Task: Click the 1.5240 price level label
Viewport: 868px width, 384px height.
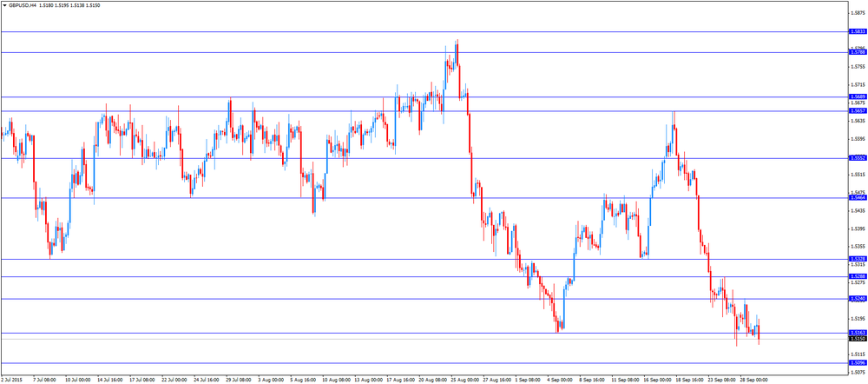Action: coord(857,299)
